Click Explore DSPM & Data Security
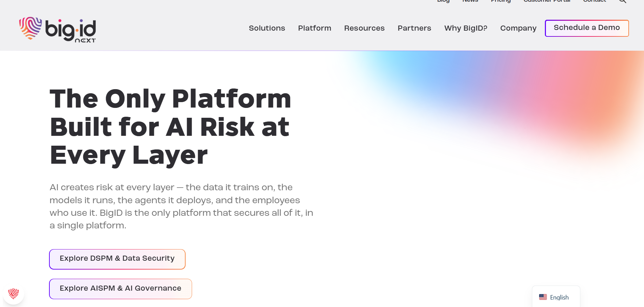 117,259
